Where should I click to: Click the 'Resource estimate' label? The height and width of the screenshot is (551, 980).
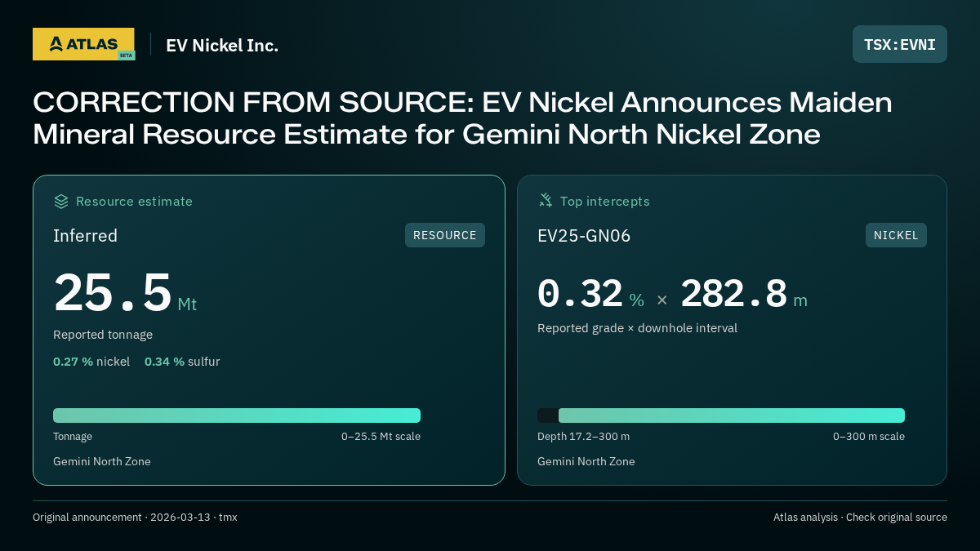pos(134,201)
